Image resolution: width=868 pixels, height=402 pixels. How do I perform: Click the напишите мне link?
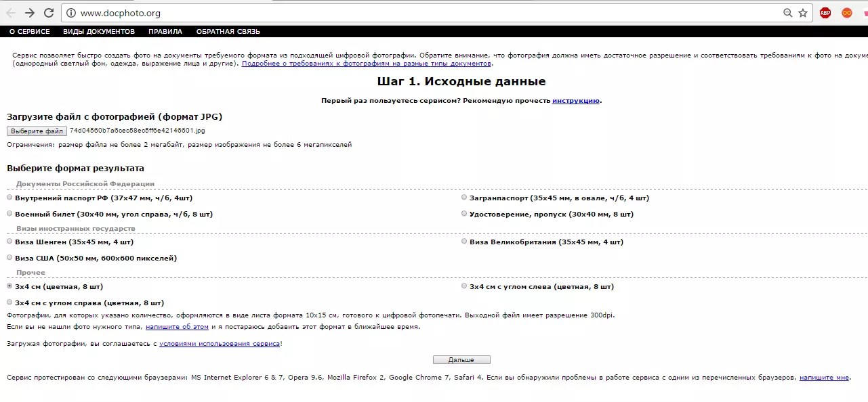825,378
